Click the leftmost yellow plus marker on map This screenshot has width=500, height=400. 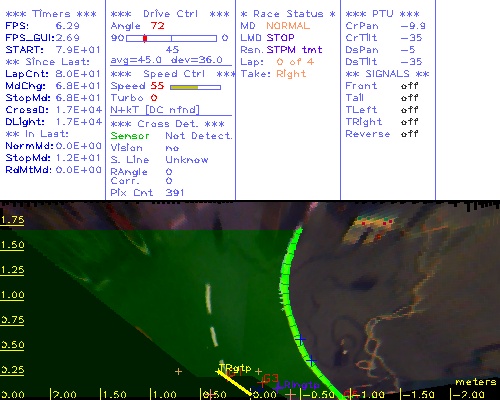pos(178,371)
